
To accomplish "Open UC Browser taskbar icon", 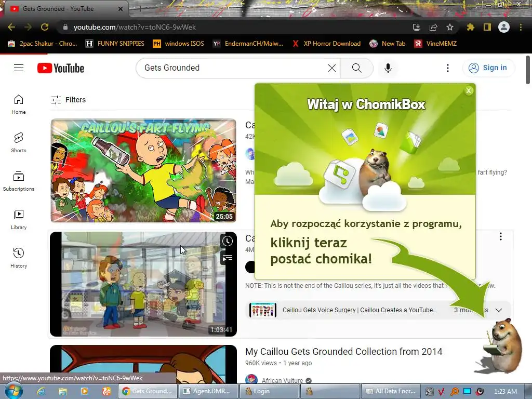I will (106, 391).
